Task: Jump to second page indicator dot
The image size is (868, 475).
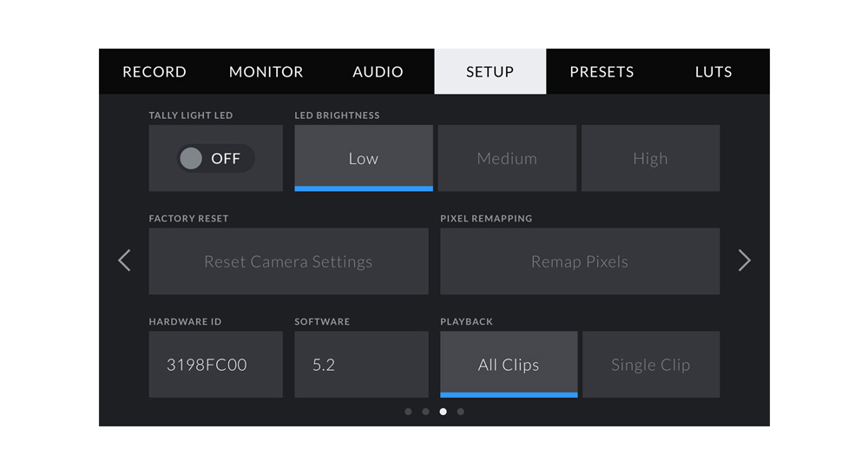Action: [425, 412]
